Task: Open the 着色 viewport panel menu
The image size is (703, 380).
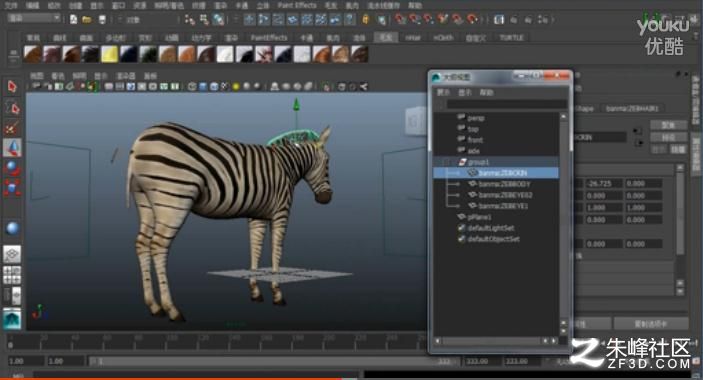Action: point(58,76)
